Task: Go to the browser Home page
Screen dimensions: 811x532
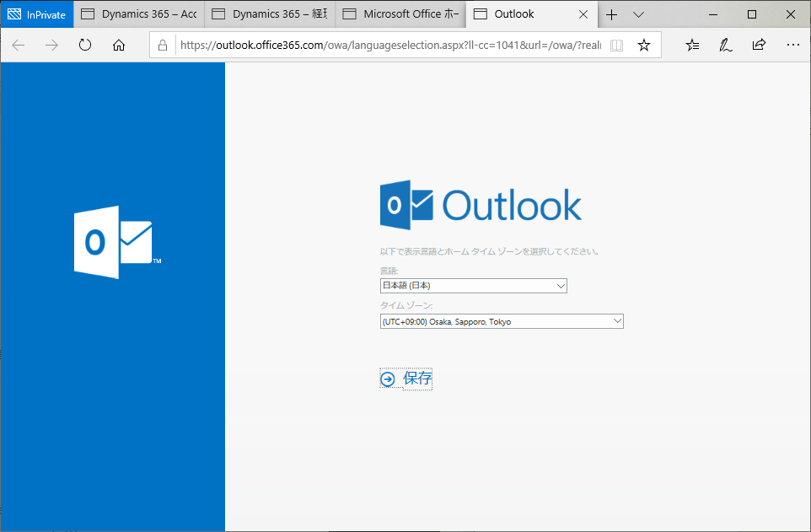Action: coord(119,45)
